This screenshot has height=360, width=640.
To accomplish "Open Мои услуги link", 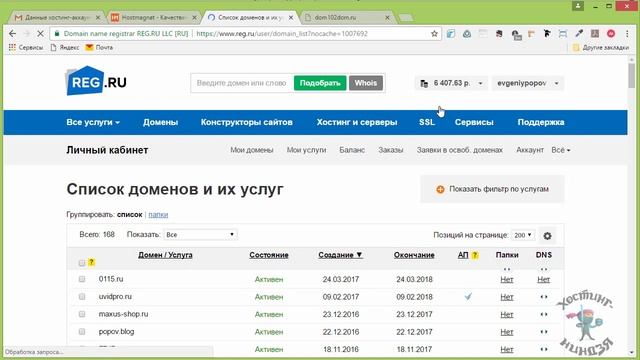I will 306,150.
